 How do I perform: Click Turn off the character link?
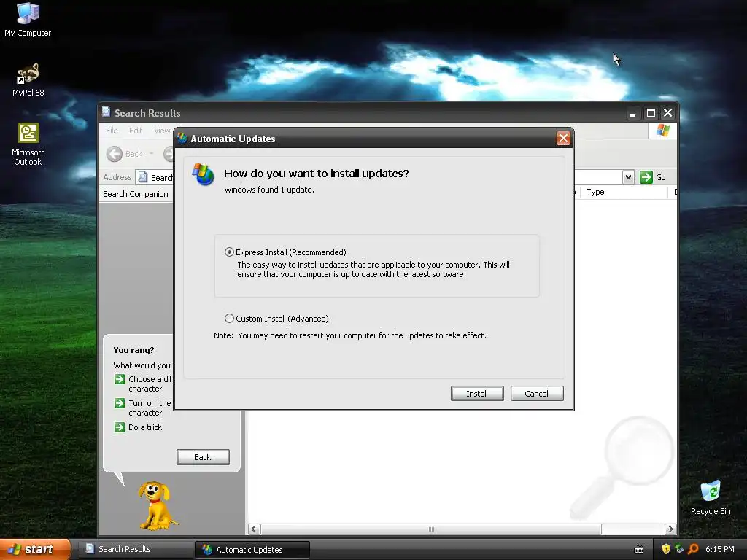click(x=149, y=408)
